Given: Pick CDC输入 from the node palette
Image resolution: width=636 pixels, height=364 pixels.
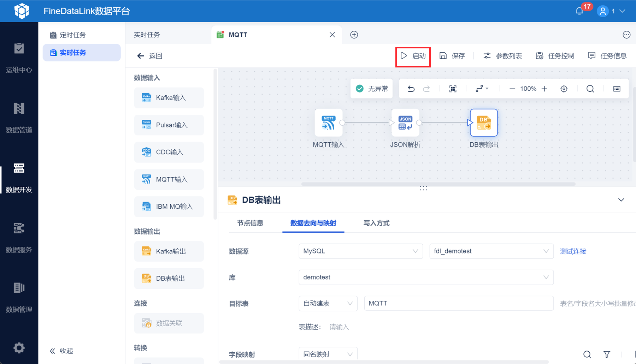Looking at the screenshot, I should point(169,152).
